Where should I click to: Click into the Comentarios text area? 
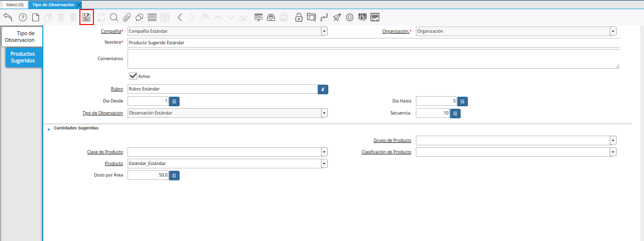tap(373, 59)
